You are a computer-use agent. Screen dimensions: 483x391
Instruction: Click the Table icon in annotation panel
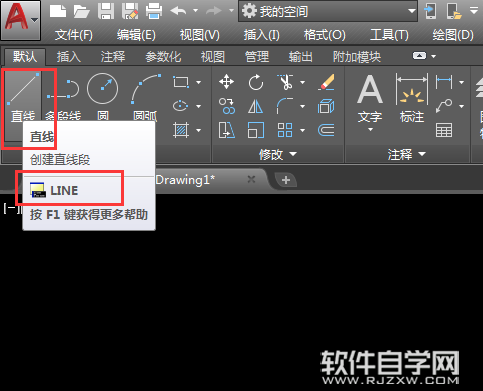[444, 130]
